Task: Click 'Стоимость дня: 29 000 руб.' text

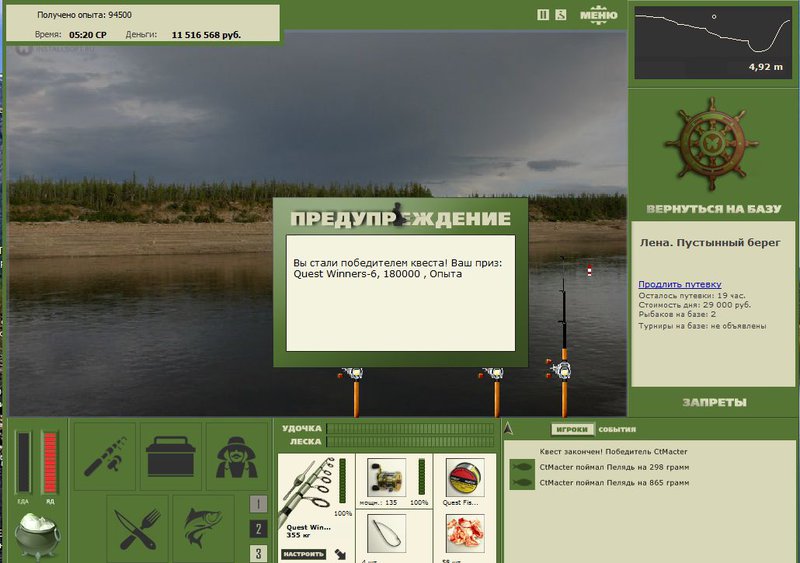Action: [x=694, y=305]
